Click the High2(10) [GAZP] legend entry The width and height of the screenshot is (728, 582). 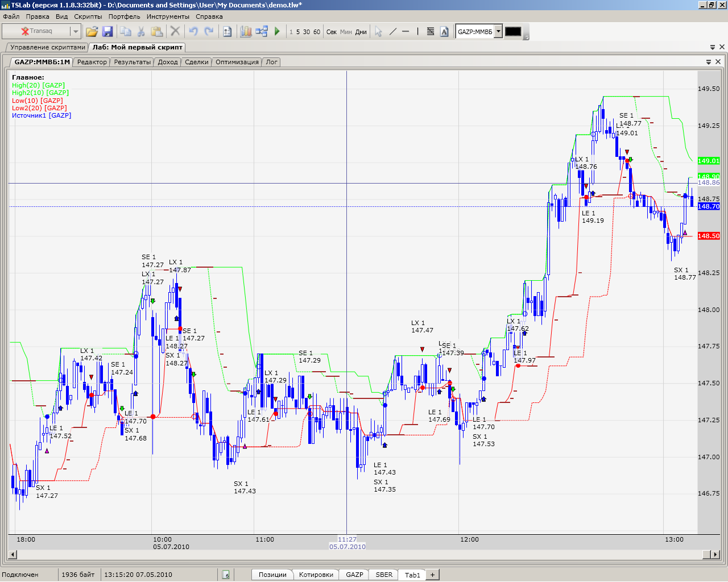pos(40,93)
